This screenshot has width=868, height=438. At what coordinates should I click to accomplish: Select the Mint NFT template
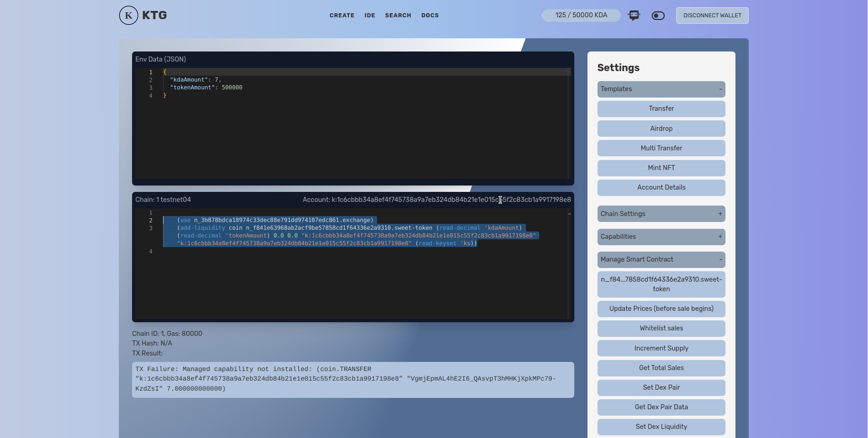pyautogui.click(x=661, y=168)
